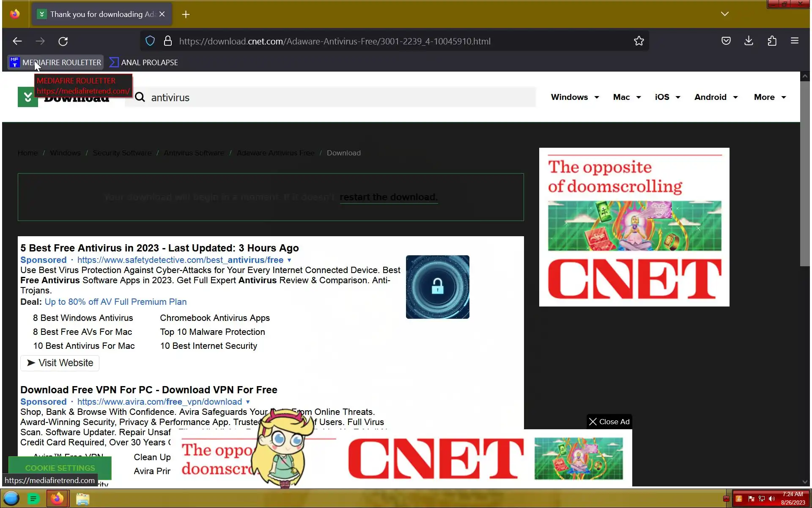Expand the Mac category dropdown
The width and height of the screenshot is (812, 508).
627,97
